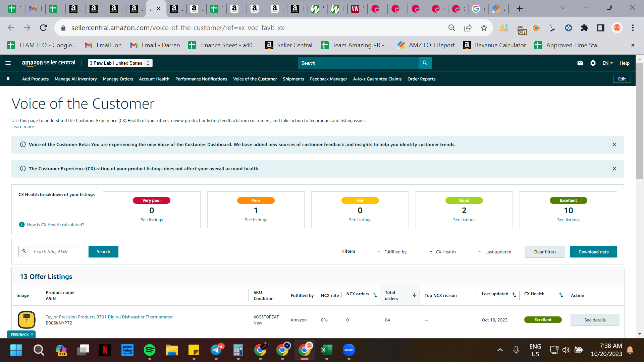Focus the Seller Central top search box
The image size is (644, 362).
pyautogui.click(x=358, y=63)
